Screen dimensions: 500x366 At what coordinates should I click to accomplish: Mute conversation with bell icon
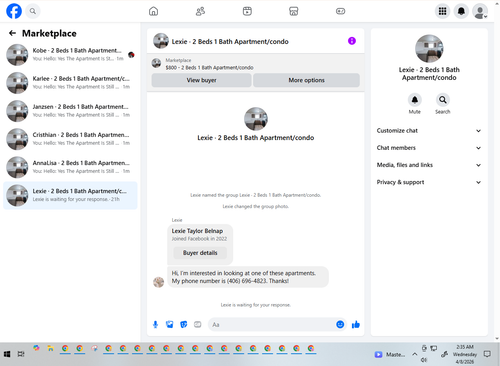point(415,100)
